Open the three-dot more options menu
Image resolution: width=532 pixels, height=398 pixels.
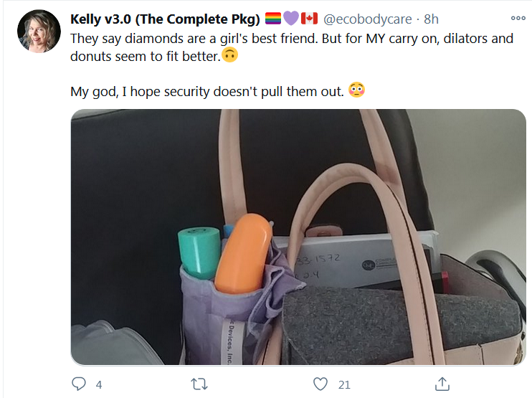tap(518, 19)
